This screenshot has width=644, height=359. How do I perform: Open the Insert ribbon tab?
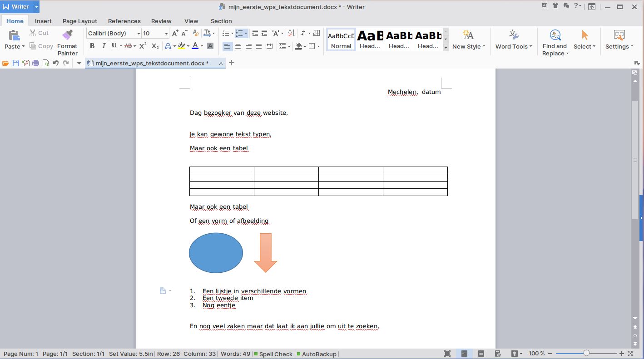(43, 21)
